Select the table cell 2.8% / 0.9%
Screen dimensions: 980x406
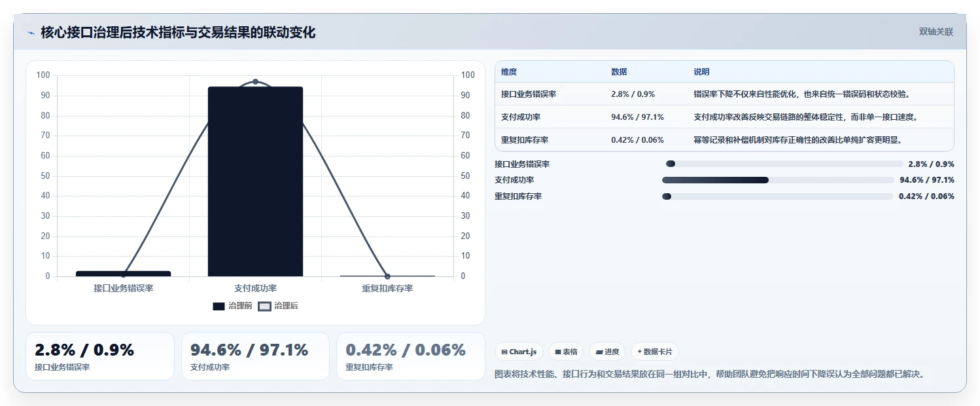pyautogui.click(x=633, y=94)
